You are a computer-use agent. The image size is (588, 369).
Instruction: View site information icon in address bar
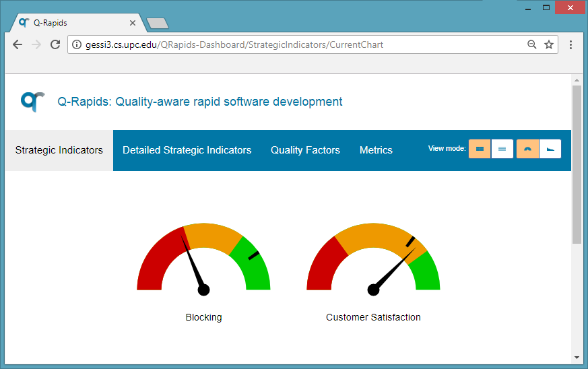[77, 45]
